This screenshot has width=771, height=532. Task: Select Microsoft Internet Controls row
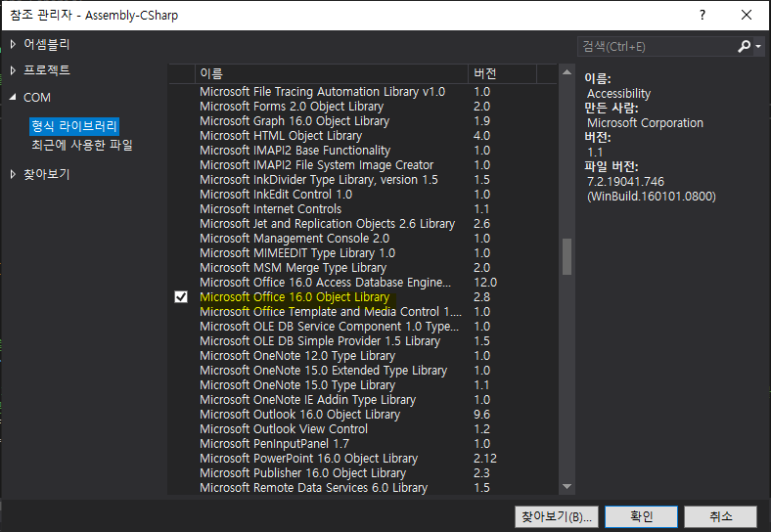(x=363, y=209)
